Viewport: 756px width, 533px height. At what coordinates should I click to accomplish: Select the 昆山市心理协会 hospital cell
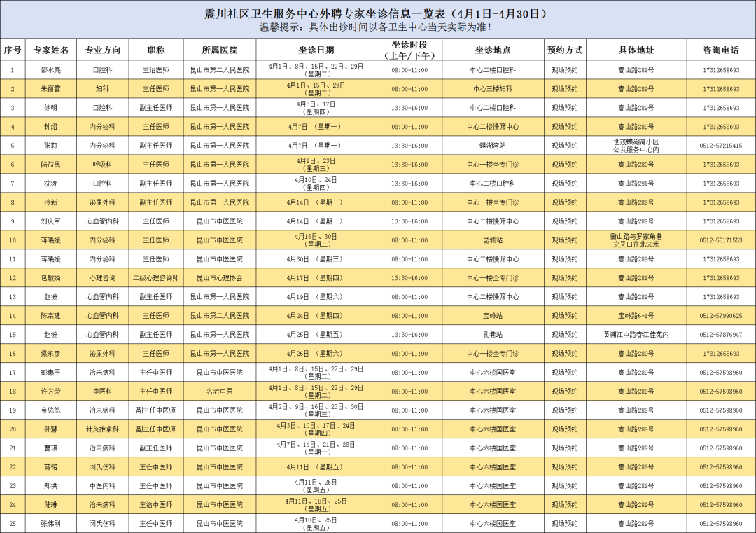click(219, 278)
